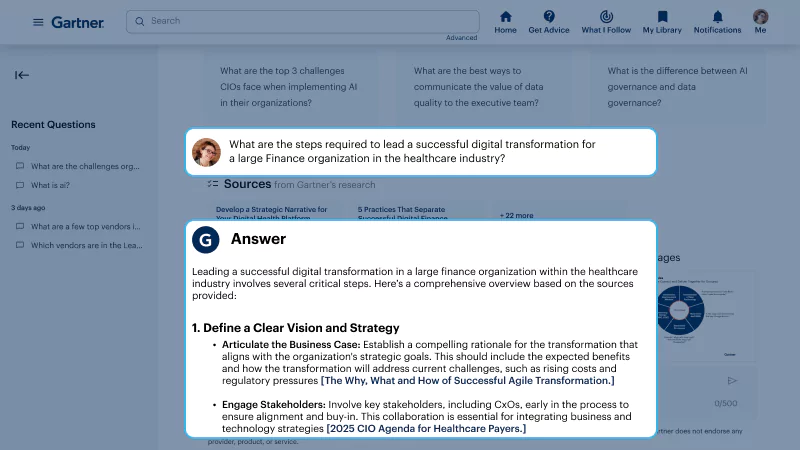Open source '5 Practices That Separate'

point(403,213)
